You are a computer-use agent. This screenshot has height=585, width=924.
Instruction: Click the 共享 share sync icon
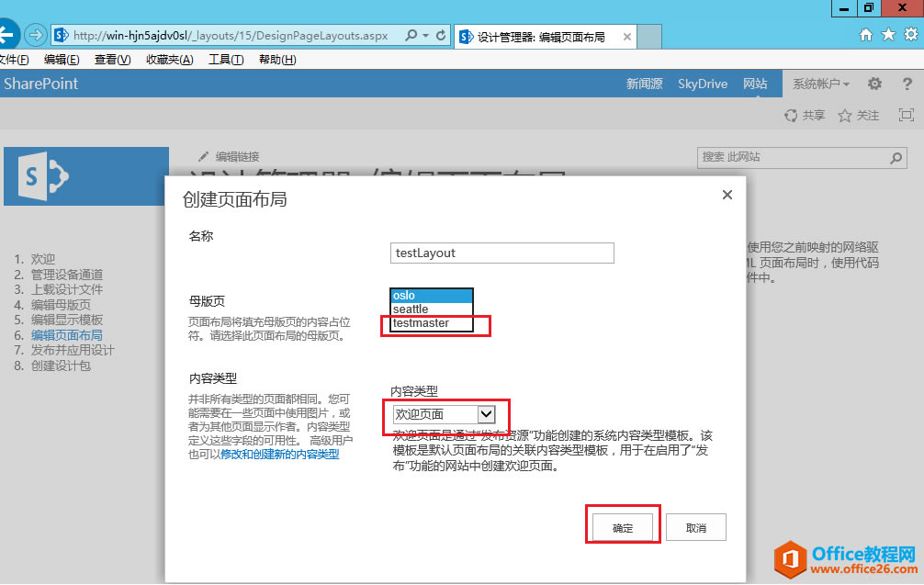point(793,115)
